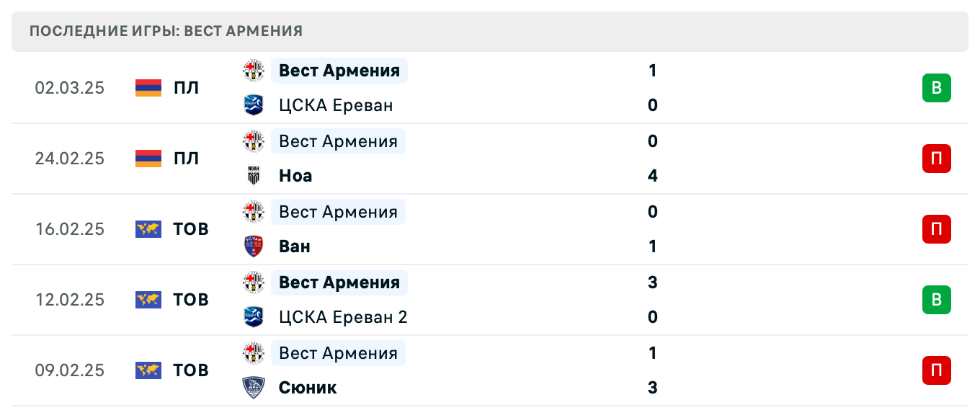Click the Armenia flag next to 24.02.25

click(x=147, y=159)
